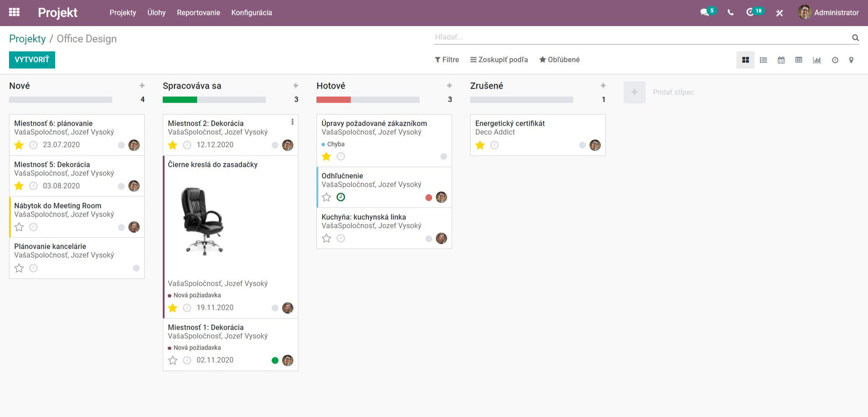This screenshot has width=868, height=417.
Task: Click the activity clock on Odhlučnenie card
Action: 341,197
